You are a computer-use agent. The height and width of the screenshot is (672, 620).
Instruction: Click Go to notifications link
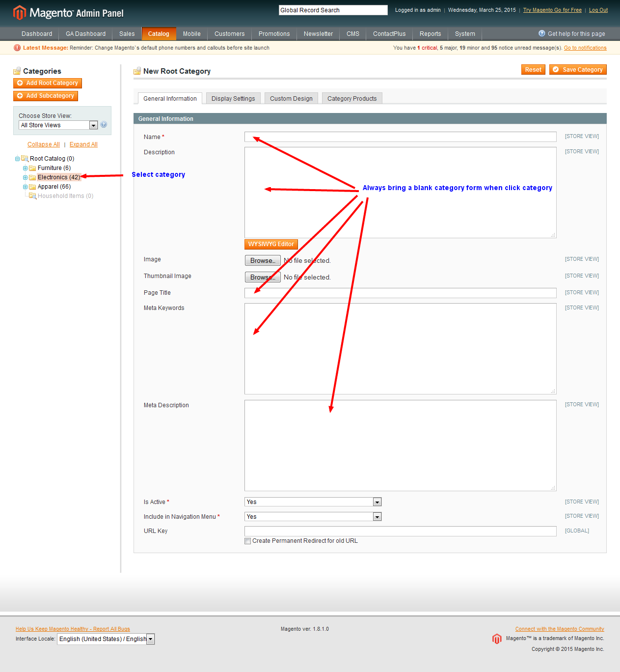click(585, 48)
